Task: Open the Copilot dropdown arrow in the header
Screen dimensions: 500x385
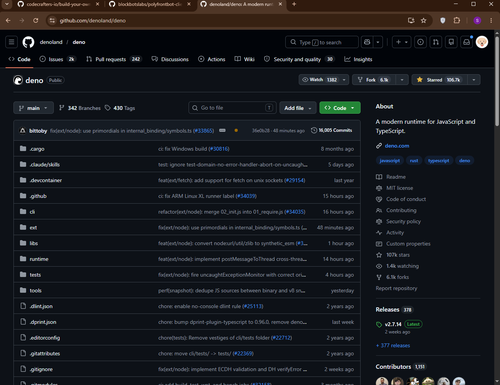Action: click(x=378, y=42)
